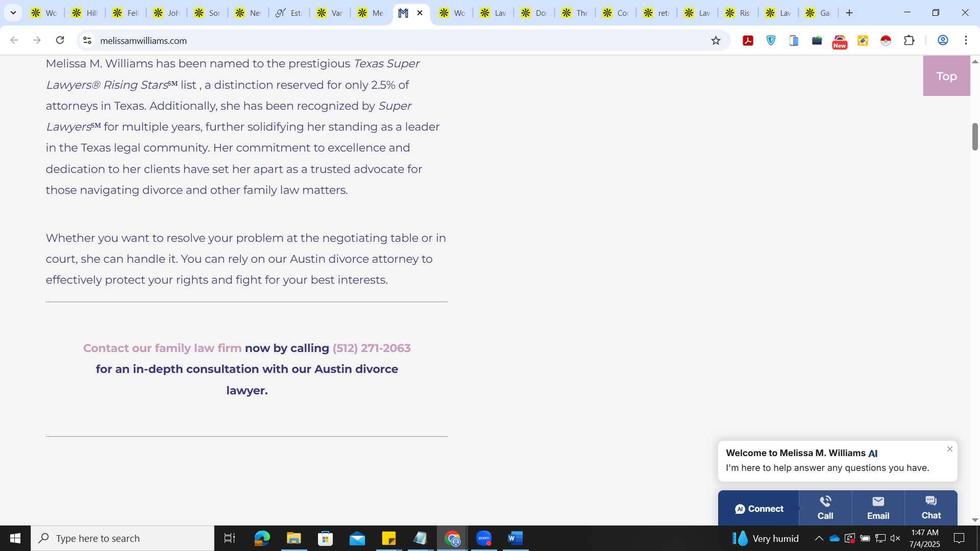Open the Chat button in widget
This screenshot has height=551, width=980.
931,508
